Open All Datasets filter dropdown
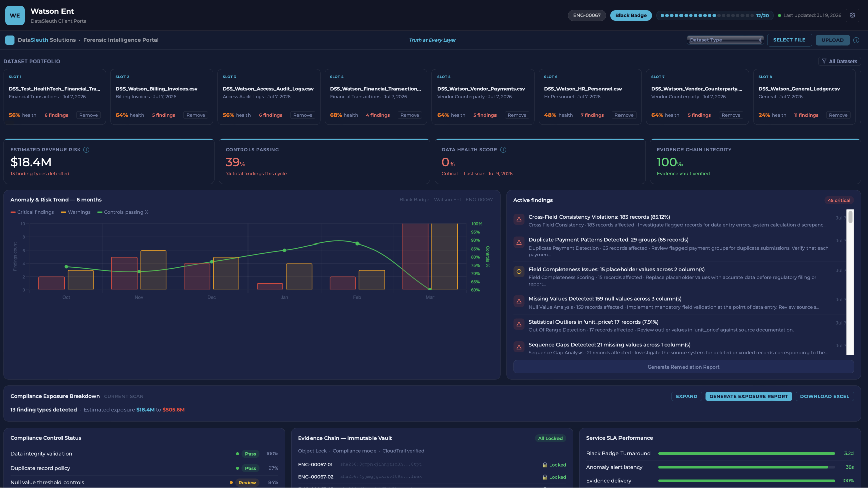The width and height of the screenshot is (868, 488). [x=839, y=62]
